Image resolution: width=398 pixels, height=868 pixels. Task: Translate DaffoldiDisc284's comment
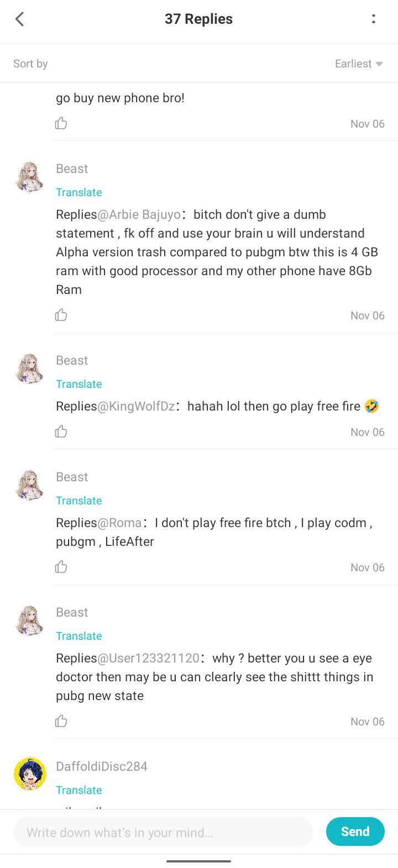79,790
